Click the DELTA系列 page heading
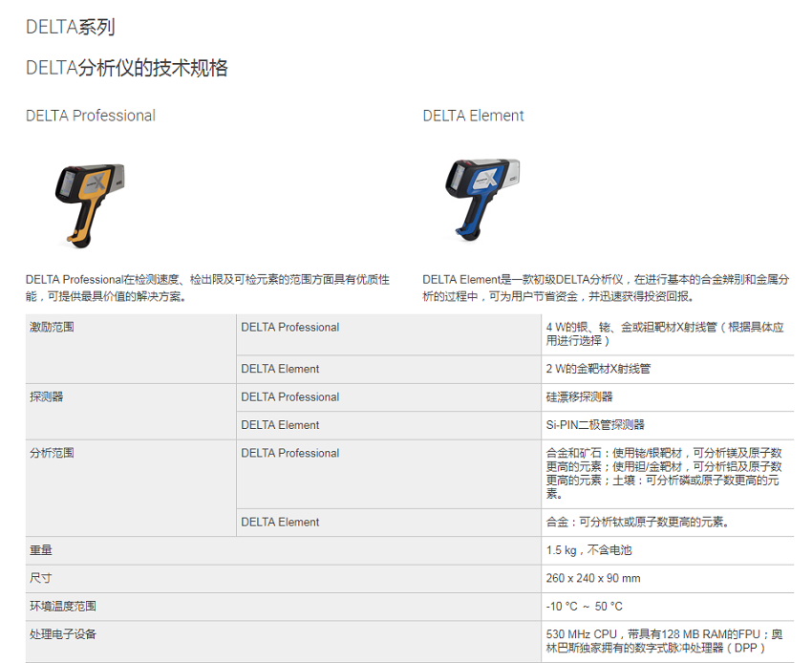The width and height of the screenshot is (812, 663). 70,27
